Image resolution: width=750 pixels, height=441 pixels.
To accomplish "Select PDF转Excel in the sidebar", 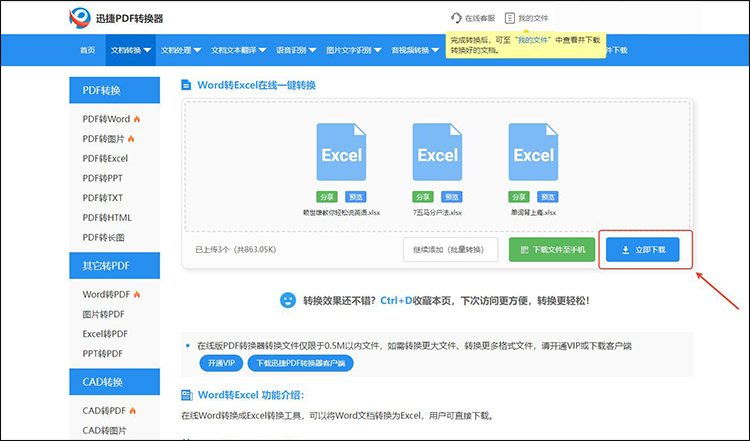I will pos(105,158).
